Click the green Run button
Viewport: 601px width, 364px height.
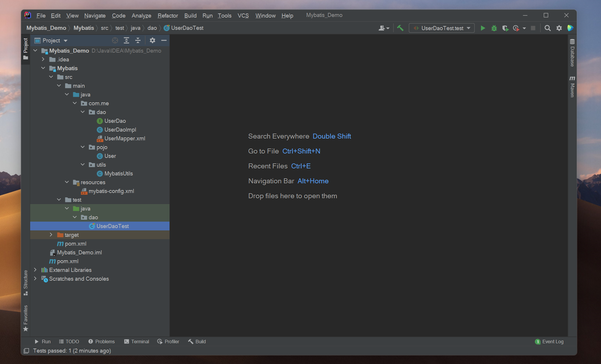click(483, 28)
